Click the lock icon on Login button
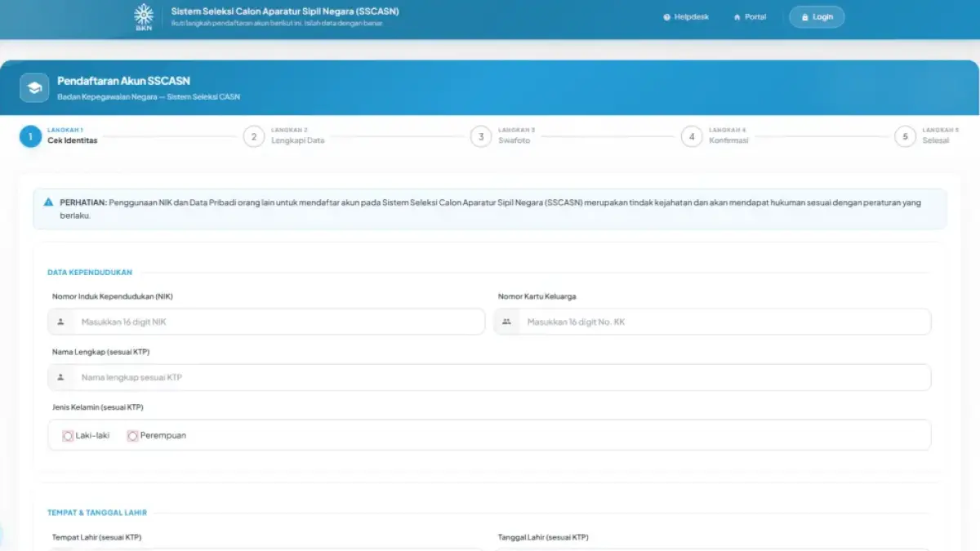 click(x=805, y=17)
